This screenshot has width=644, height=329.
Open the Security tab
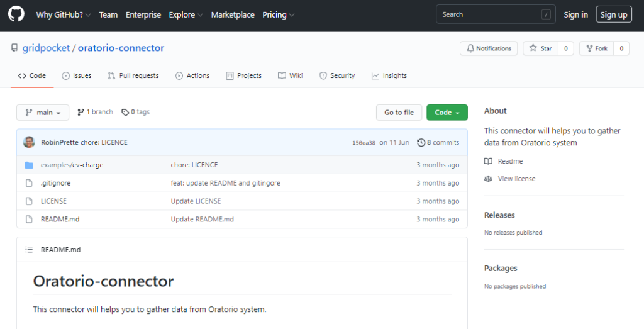(x=337, y=75)
